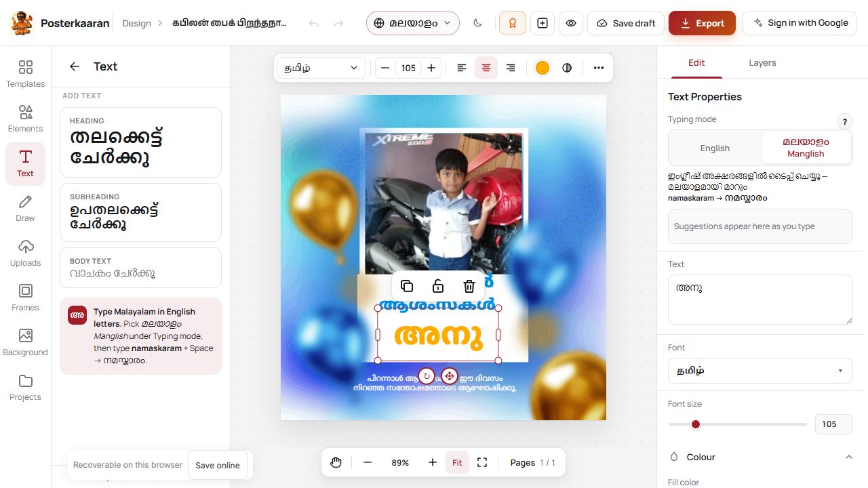The height and width of the screenshot is (488, 868).
Task: Duplicate the selected text element
Action: [x=407, y=286]
